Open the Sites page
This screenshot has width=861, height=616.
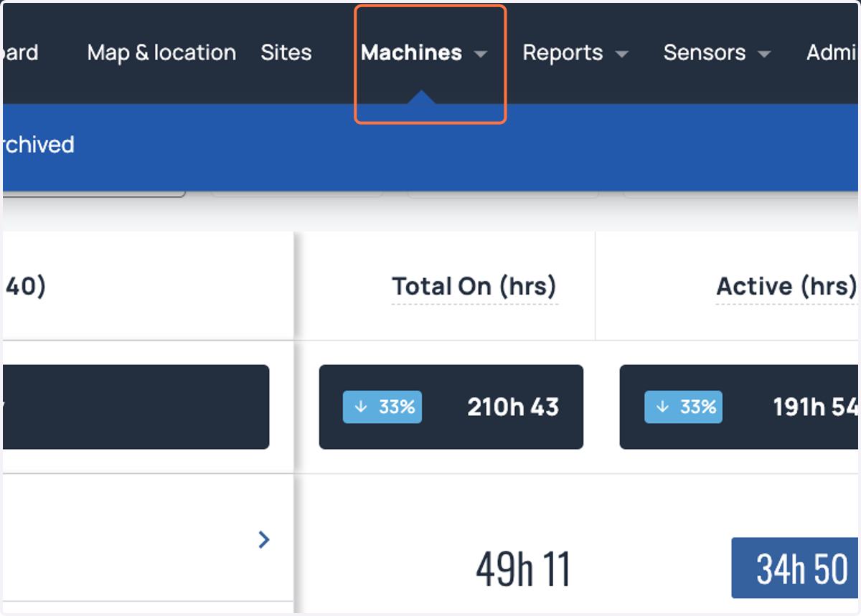coord(286,53)
